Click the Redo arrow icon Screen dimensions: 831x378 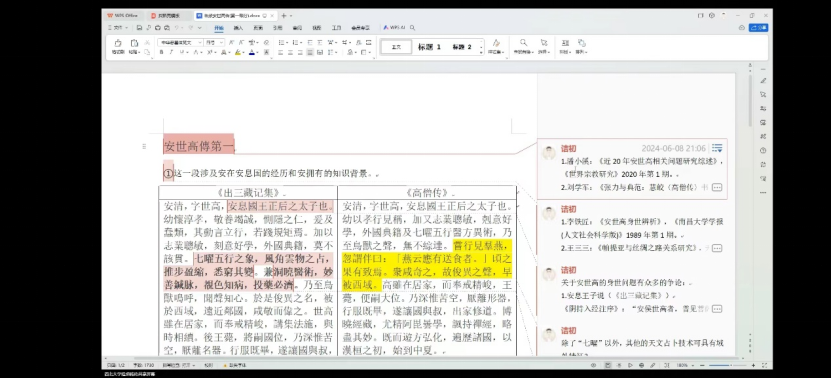coord(190,28)
